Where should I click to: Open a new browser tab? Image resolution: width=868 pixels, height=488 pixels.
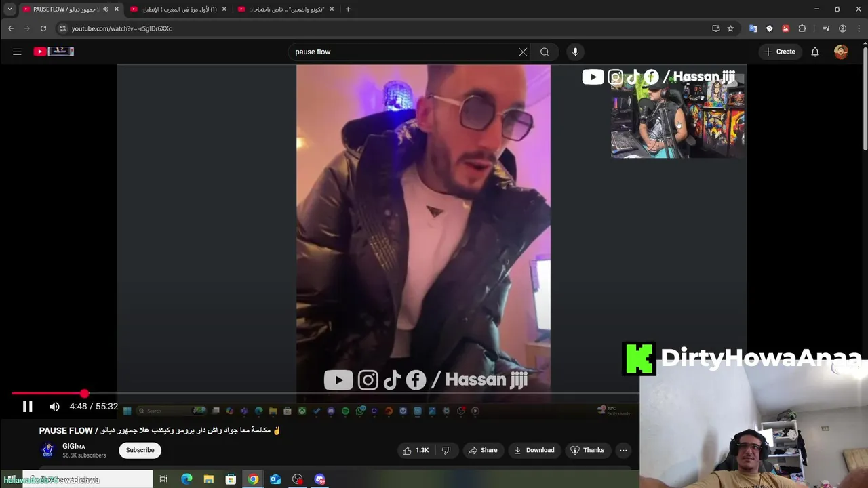tap(348, 9)
